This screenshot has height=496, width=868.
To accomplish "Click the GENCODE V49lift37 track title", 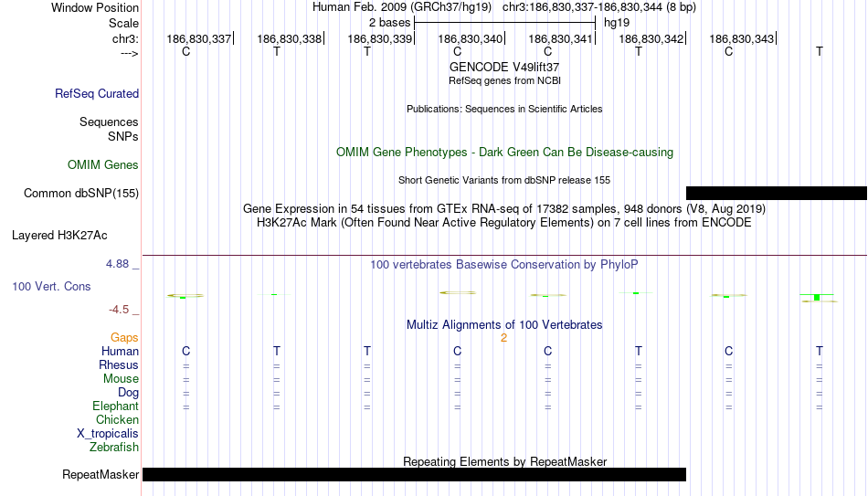I will pyautogui.click(x=504, y=67).
